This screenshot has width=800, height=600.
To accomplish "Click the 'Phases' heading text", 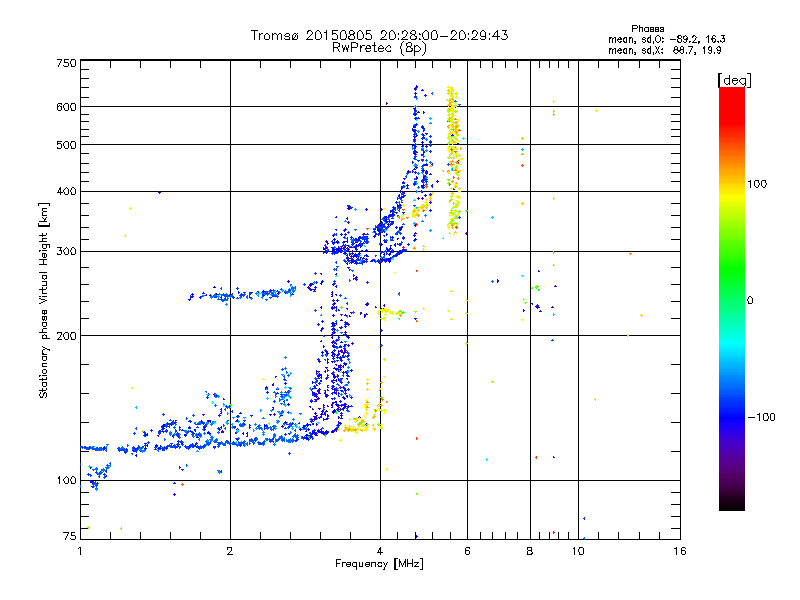I will tap(647, 29).
